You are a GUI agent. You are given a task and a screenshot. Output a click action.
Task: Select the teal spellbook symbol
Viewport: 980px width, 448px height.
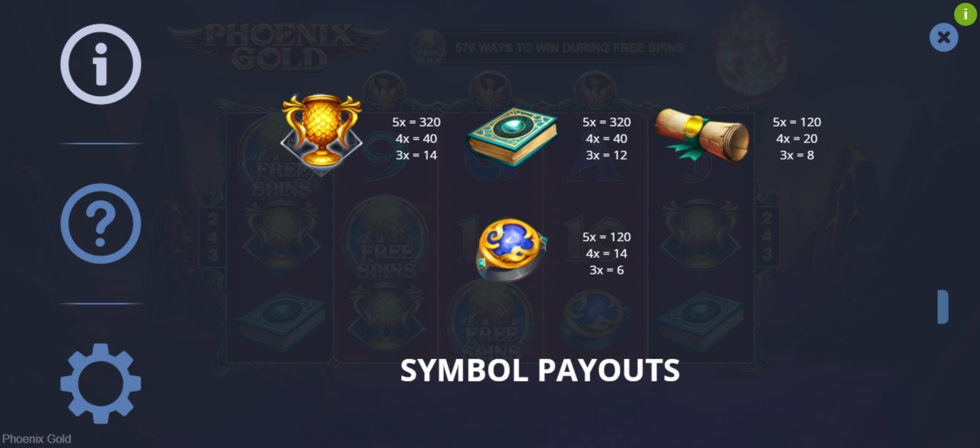point(512,136)
